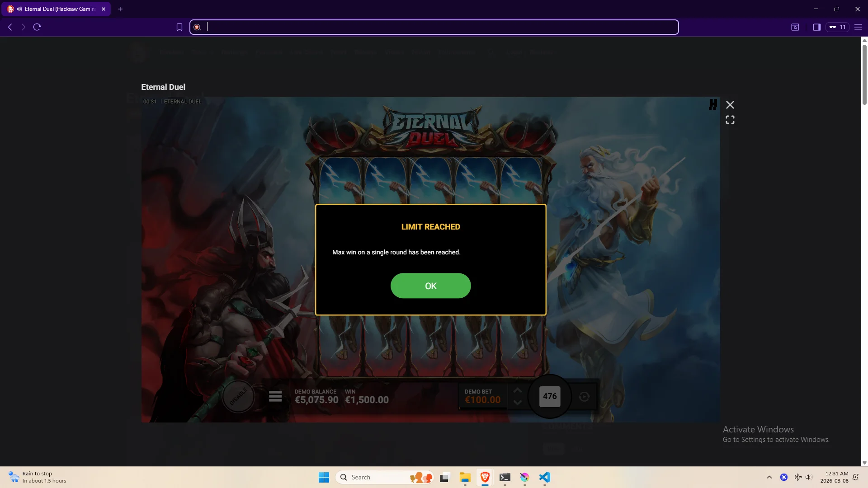The image size is (868, 488).
Task: Click the round Disable feature button
Action: pos(238,396)
